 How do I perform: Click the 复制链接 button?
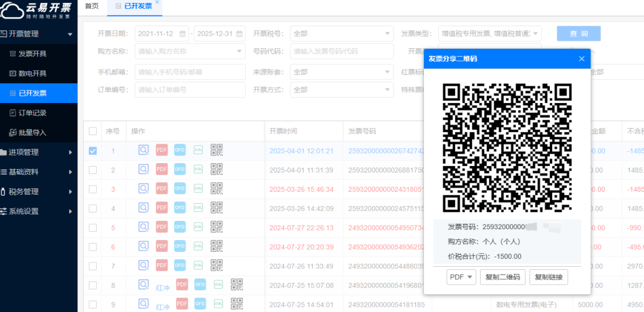549,277
